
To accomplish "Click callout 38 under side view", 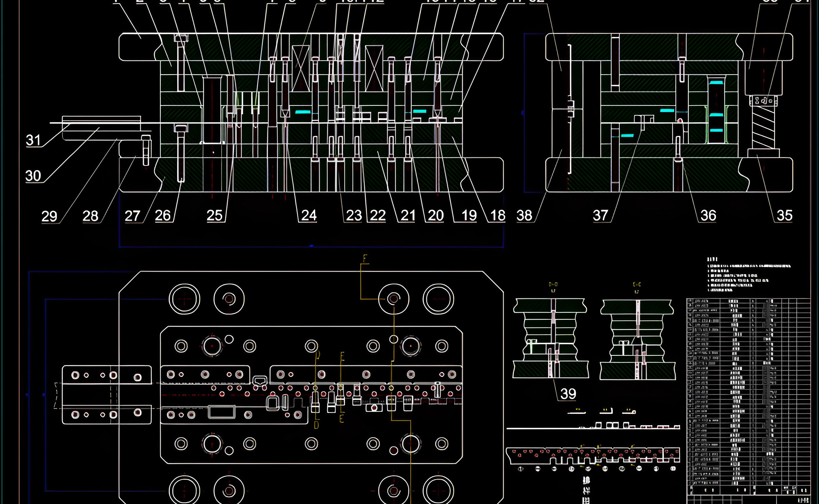I will click(x=524, y=216).
